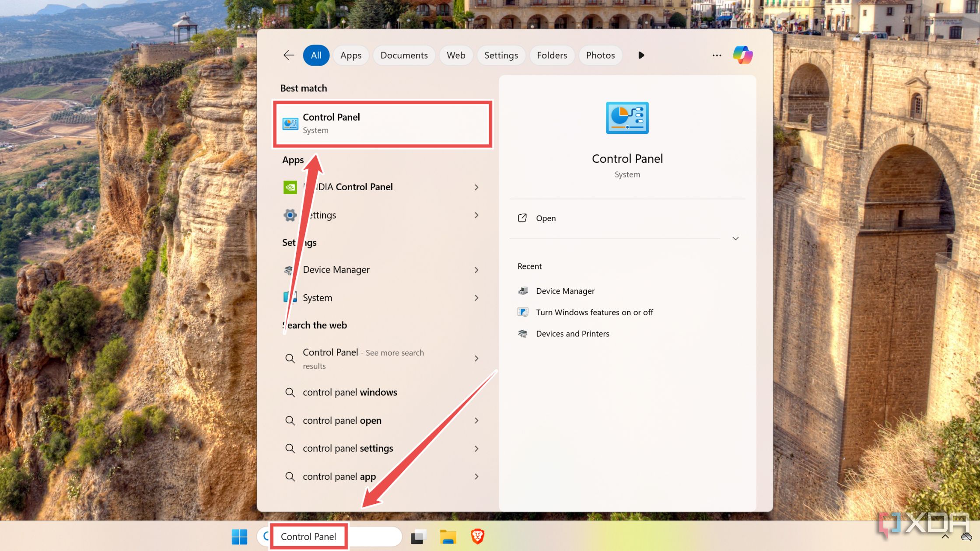Select the Folders search filter tab
The width and height of the screenshot is (980, 551).
coord(552,55)
